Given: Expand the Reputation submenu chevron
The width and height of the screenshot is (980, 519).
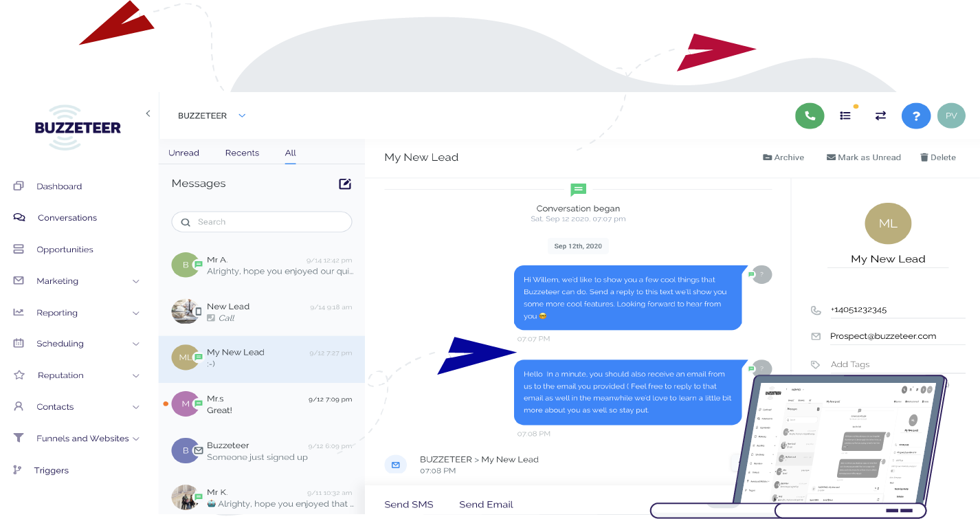Looking at the screenshot, I should coord(136,376).
